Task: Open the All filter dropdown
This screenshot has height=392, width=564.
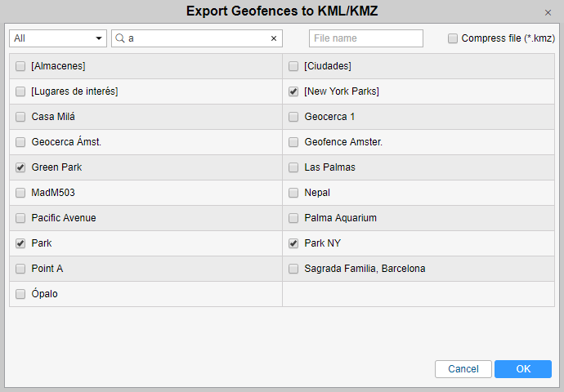Action: tap(58, 38)
